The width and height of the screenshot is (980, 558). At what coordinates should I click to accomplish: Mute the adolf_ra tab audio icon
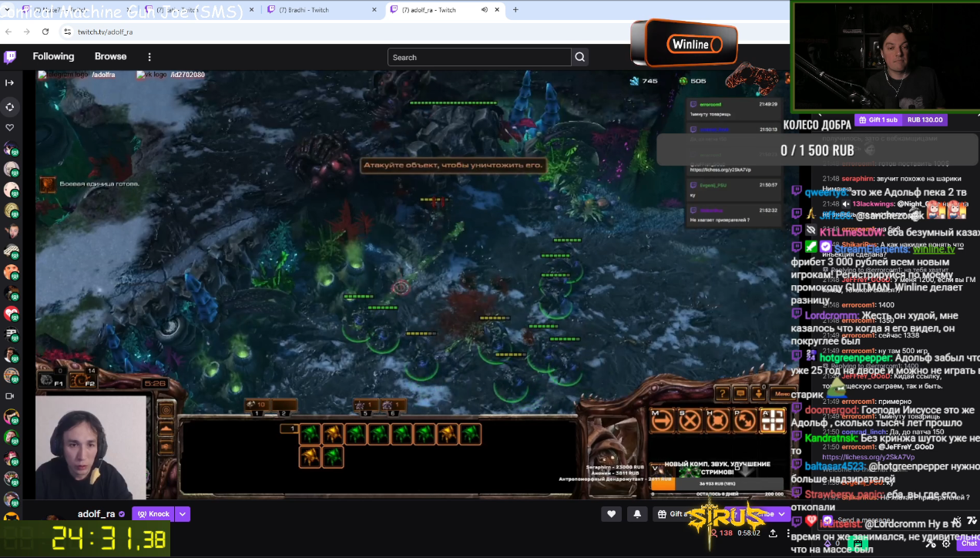tap(485, 10)
